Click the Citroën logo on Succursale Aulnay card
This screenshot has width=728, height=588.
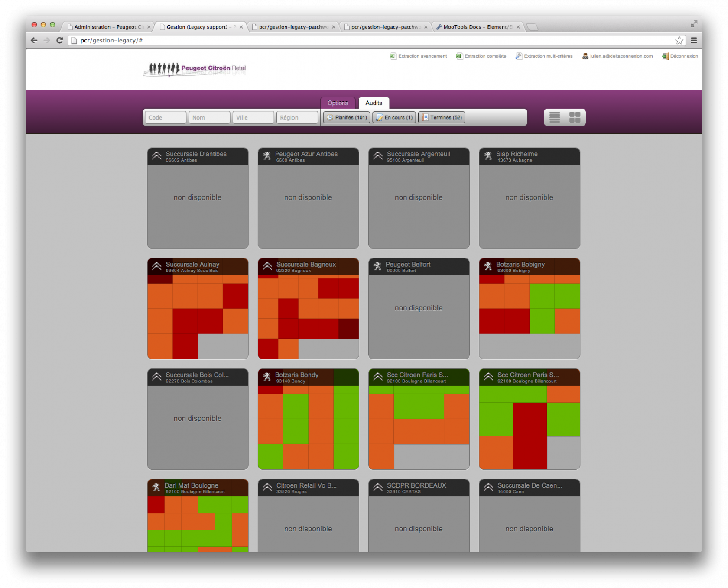tap(157, 266)
